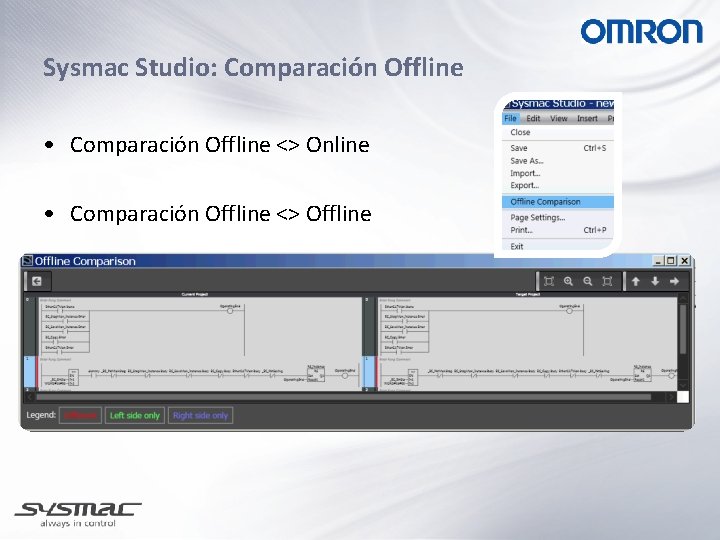
Task: Choose Save from the File menu
Action: click(x=558, y=148)
